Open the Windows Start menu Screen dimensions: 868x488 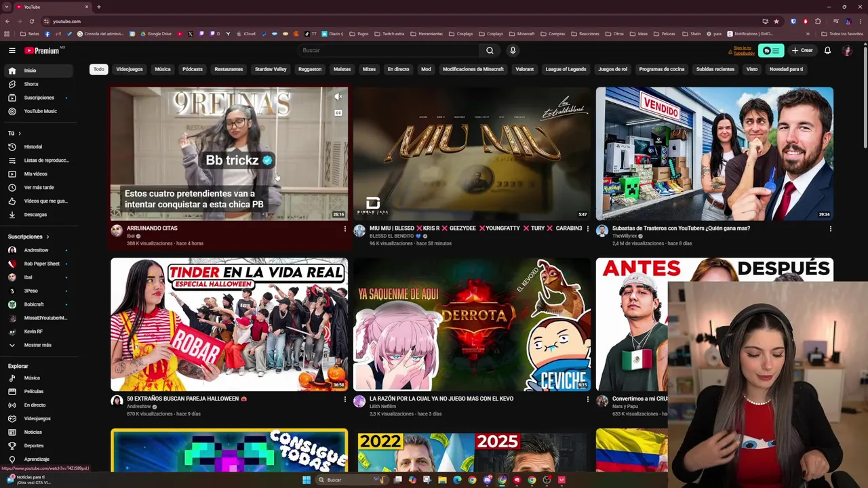[x=307, y=480]
